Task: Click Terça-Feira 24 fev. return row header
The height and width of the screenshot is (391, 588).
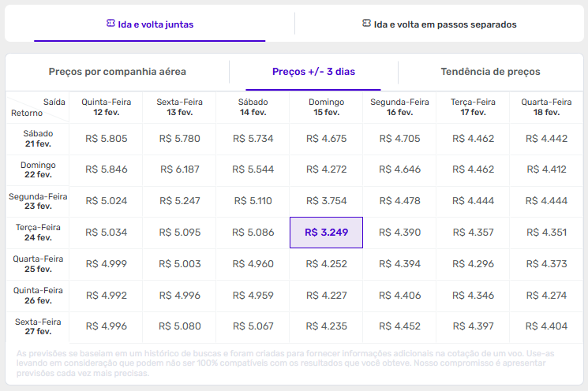Action: [x=38, y=233]
